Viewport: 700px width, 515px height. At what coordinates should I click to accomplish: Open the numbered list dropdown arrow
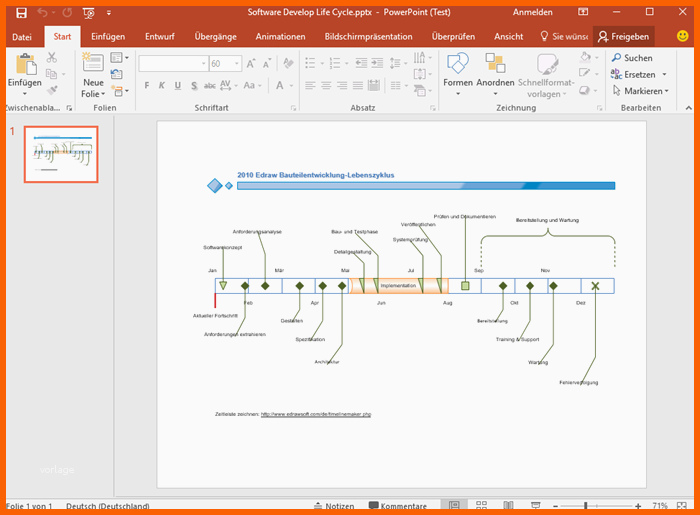pyautogui.click(x=346, y=63)
